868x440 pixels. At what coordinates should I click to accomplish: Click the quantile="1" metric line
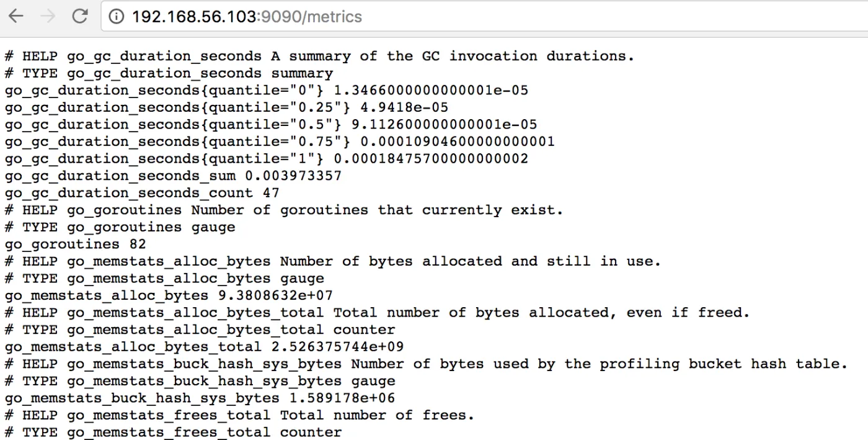point(267,159)
